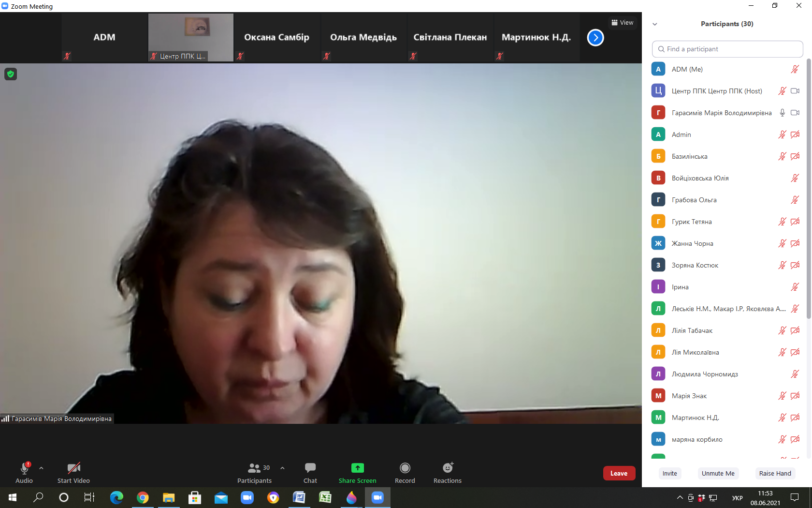
Task: Click the Share Screen button
Action: (x=357, y=473)
